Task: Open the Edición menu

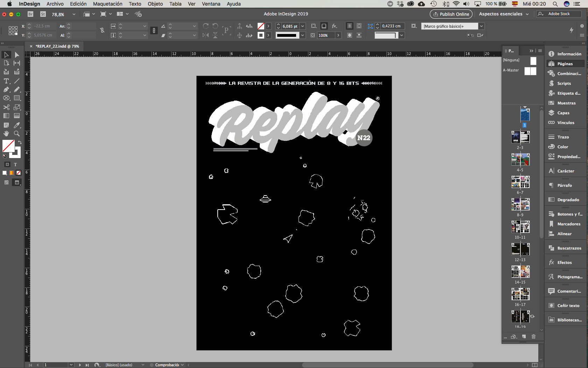Action: 78,4
